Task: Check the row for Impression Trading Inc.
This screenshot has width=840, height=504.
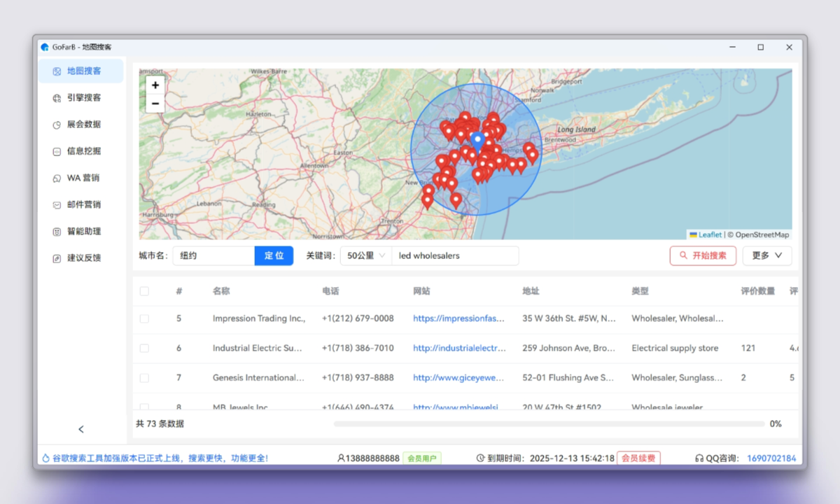Action: pos(144,318)
